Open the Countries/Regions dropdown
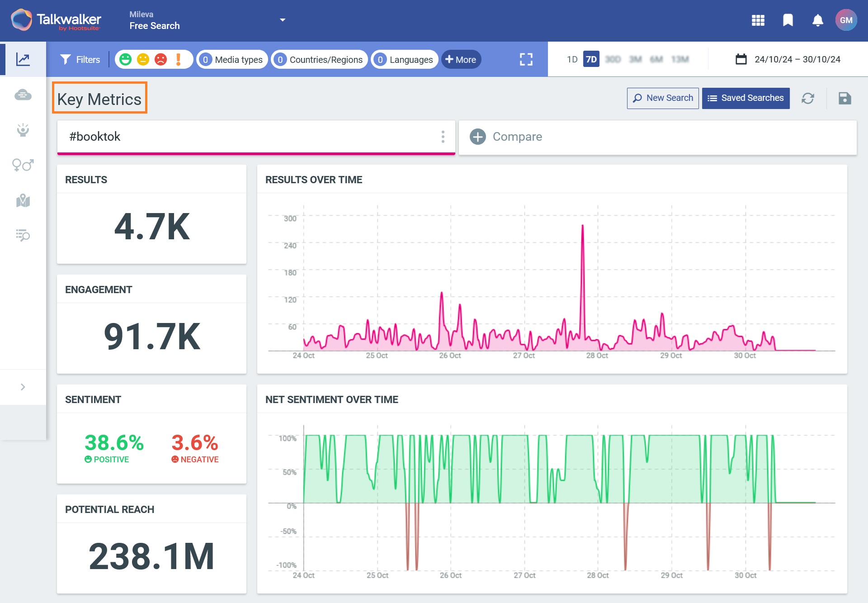The height and width of the screenshot is (603, 868). [x=319, y=59]
